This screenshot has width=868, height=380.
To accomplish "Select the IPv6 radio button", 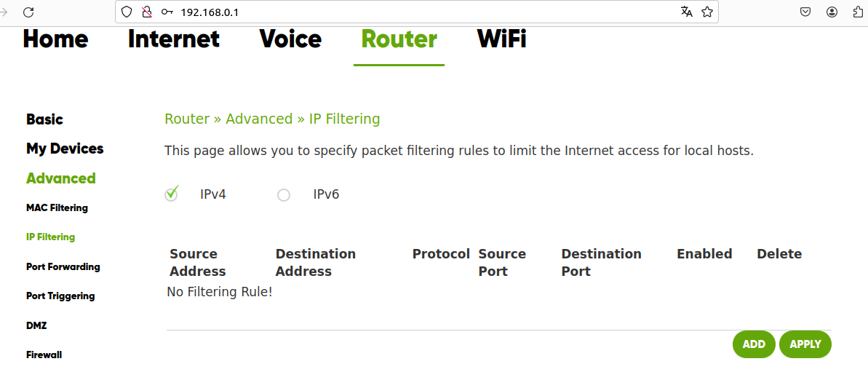I will pyautogui.click(x=284, y=195).
